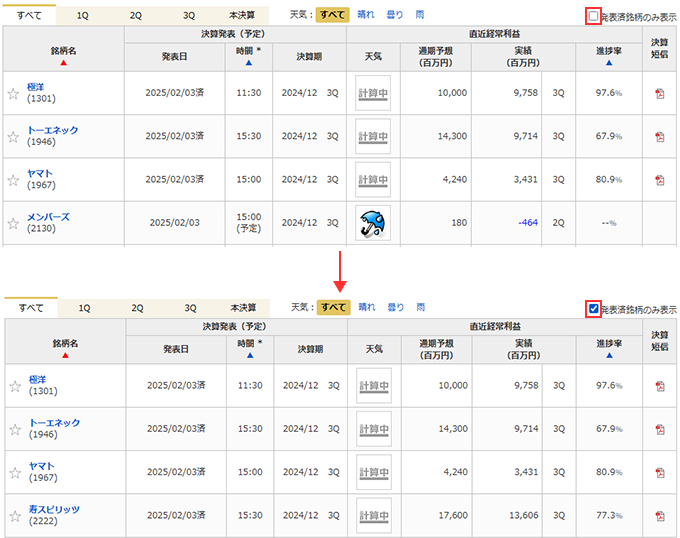Select weather すべて button in lower panel

[333, 307]
